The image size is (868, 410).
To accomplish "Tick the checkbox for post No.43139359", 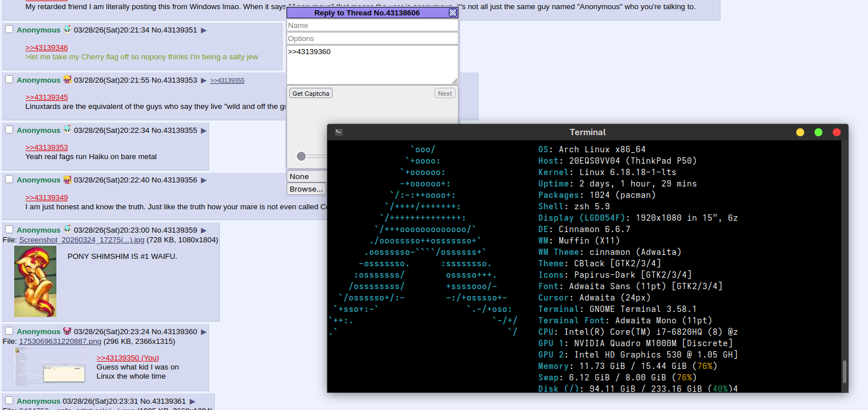I will [9, 229].
